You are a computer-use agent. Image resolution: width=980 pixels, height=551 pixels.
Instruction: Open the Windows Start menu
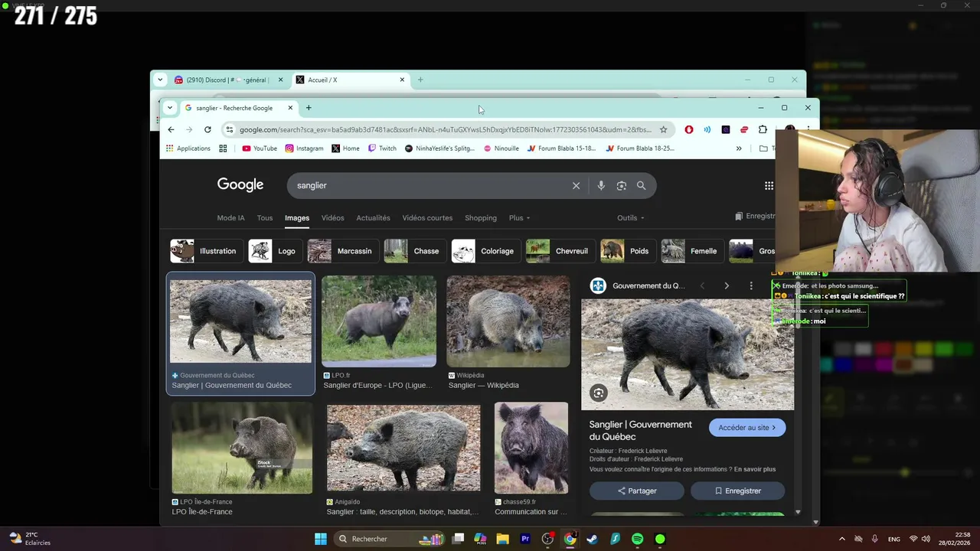point(321,539)
